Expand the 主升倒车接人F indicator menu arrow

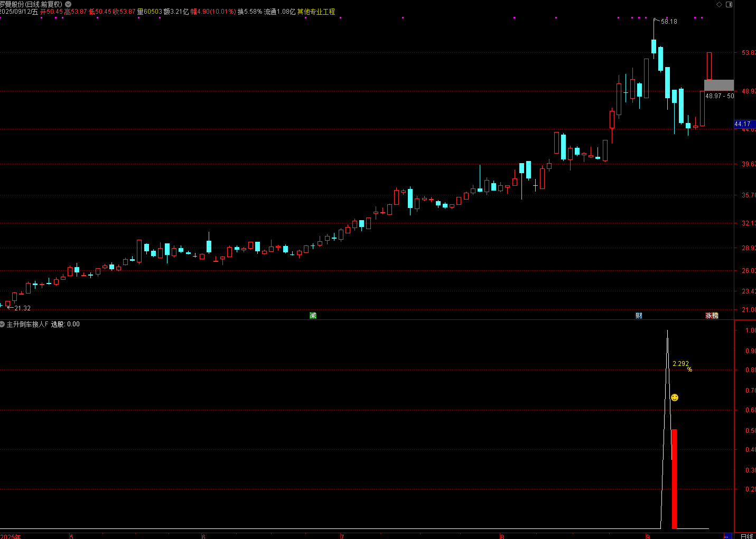(3, 324)
